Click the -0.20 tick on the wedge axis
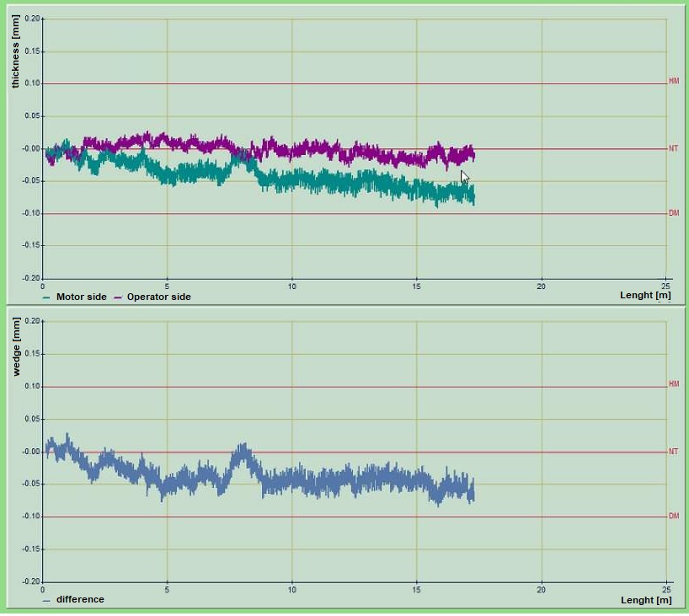The width and height of the screenshot is (689, 616). [x=31, y=581]
